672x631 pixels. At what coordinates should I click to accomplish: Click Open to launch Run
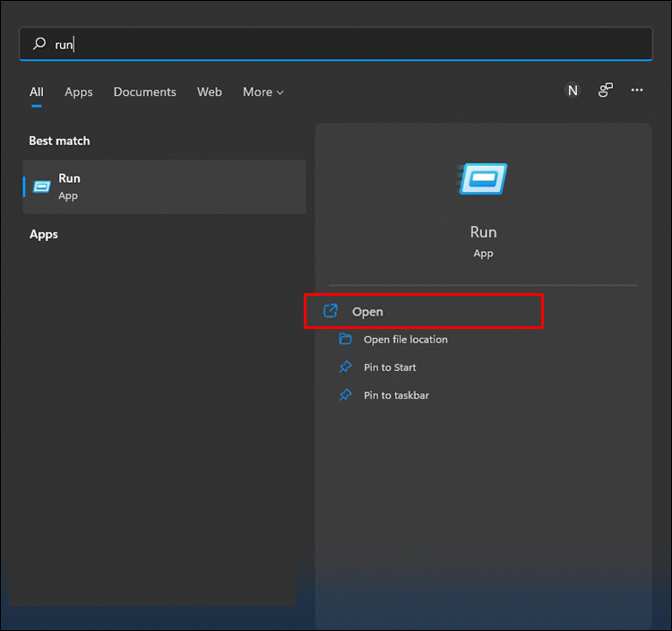click(x=367, y=312)
